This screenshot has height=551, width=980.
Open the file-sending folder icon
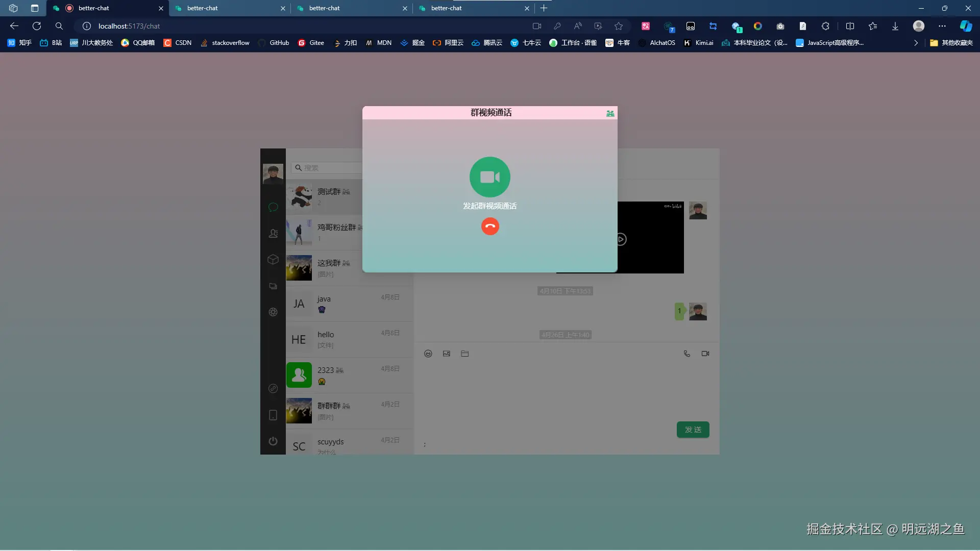(x=464, y=353)
